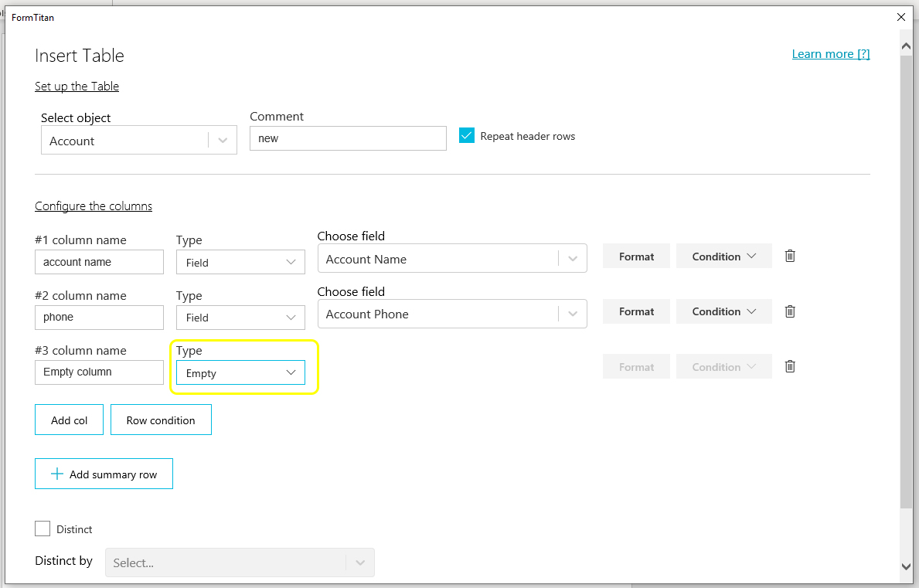The image size is (919, 588).
Task: Delete the account name column via trash icon
Action: pos(790,256)
